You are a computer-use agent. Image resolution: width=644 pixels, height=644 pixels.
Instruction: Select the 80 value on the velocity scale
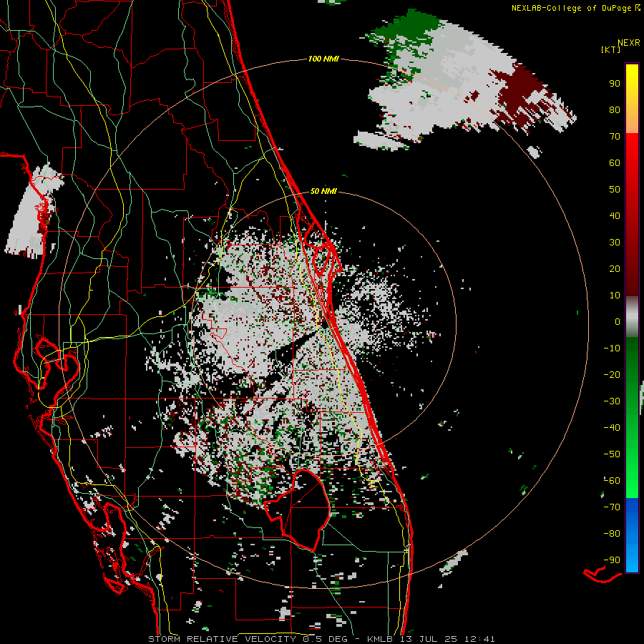click(615, 109)
